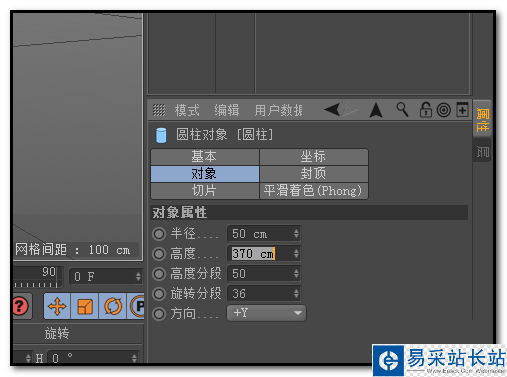This screenshot has width=507, height=377.
Task: Click the target circle mode icon
Action: (444, 110)
